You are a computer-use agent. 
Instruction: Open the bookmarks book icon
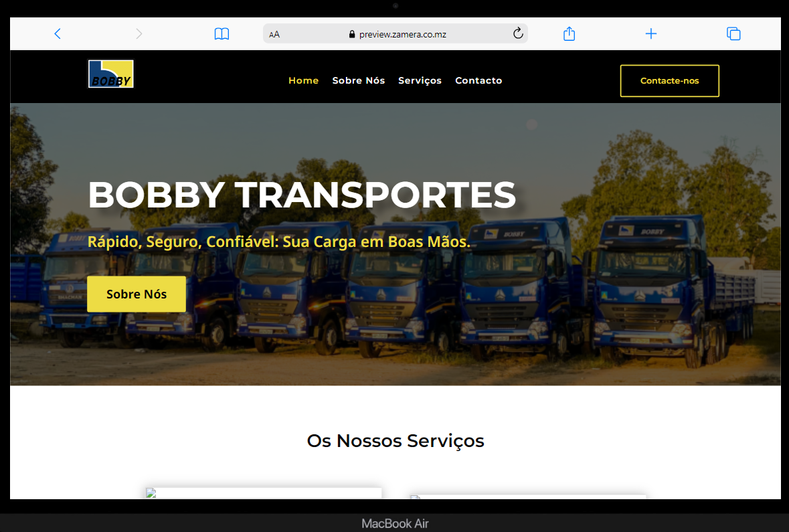click(x=222, y=33)
